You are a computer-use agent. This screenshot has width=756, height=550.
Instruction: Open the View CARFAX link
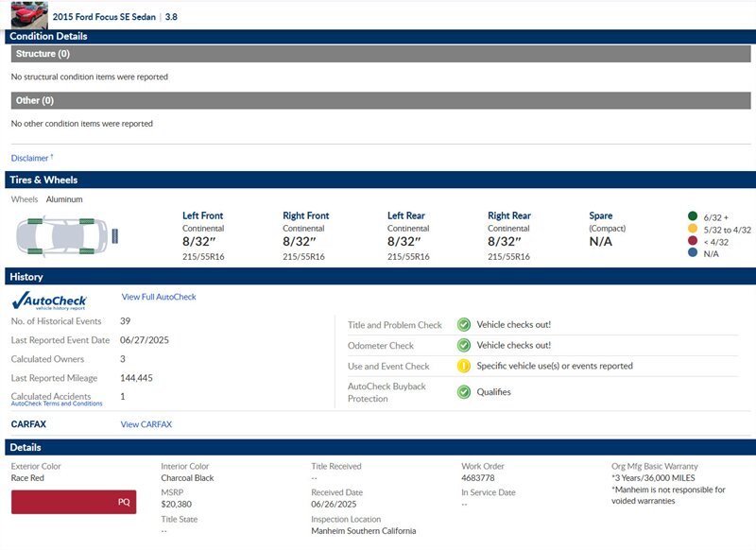coord(146,424)
